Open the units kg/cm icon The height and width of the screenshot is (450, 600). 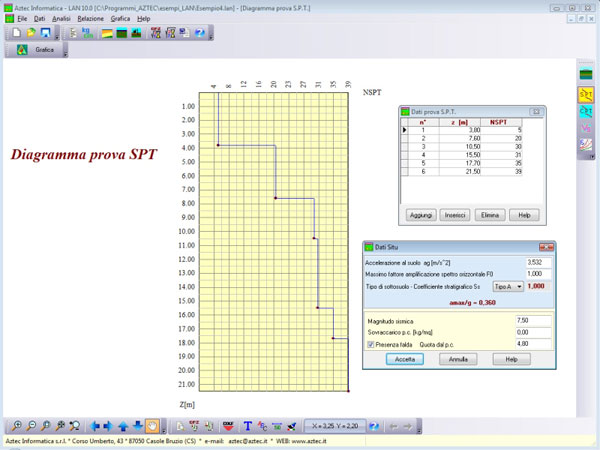click(87, 33)
